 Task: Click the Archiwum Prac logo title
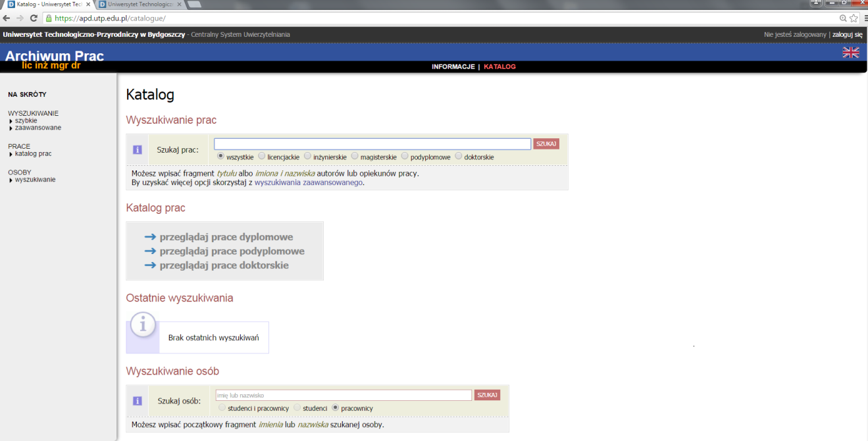click(55, 56)
